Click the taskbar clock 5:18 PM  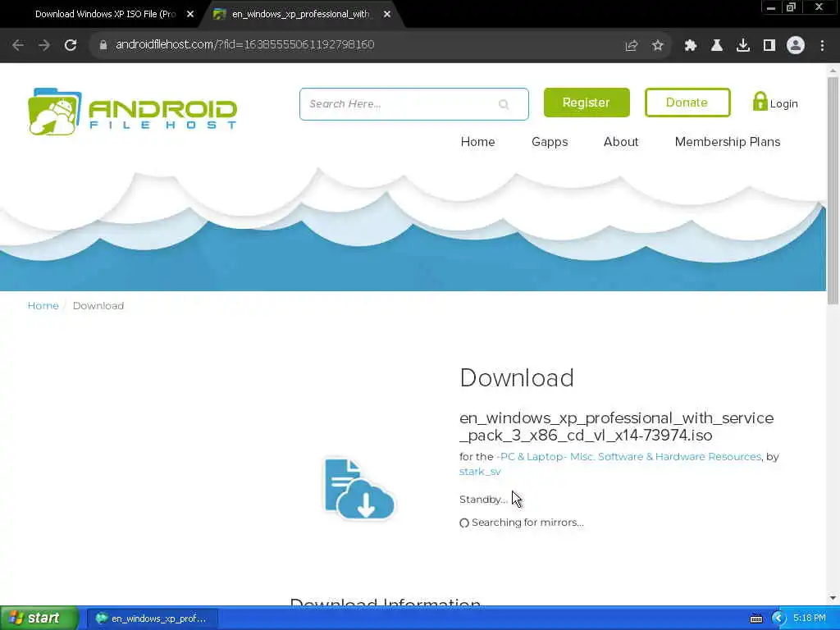810,619
